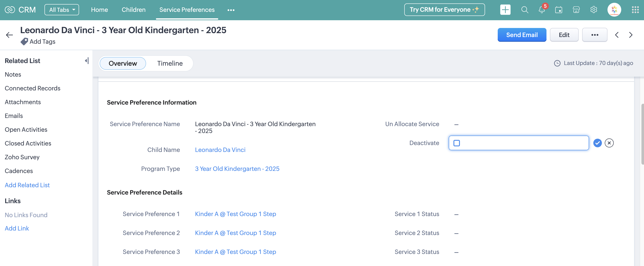Viewport: 644px width, 266px height.
Task: Open the notifications bell icon
Action: (542, 10)
